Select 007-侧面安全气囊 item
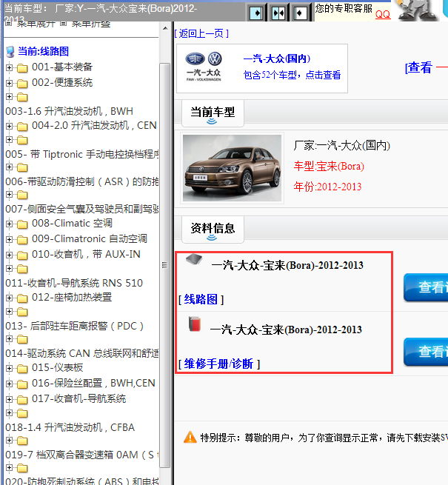The image size is (448, 485). (82, 209)
